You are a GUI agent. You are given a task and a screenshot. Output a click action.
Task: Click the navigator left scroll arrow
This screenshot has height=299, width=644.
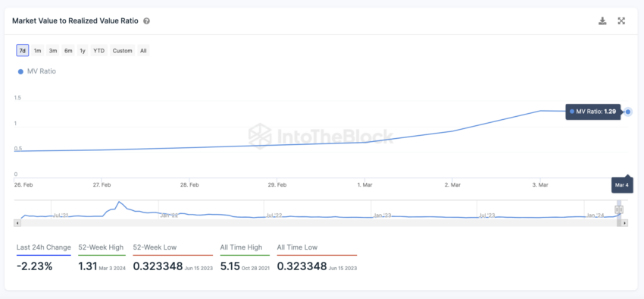tap(17, 223)
